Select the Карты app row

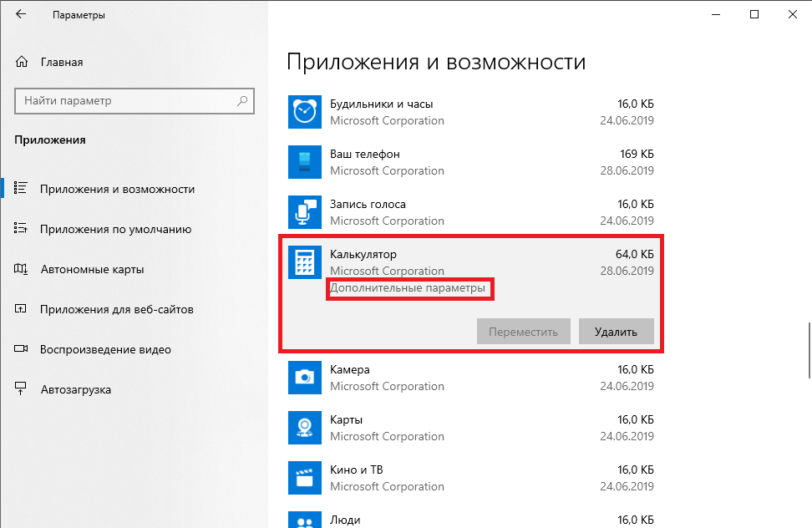click(x=470, y=428)
